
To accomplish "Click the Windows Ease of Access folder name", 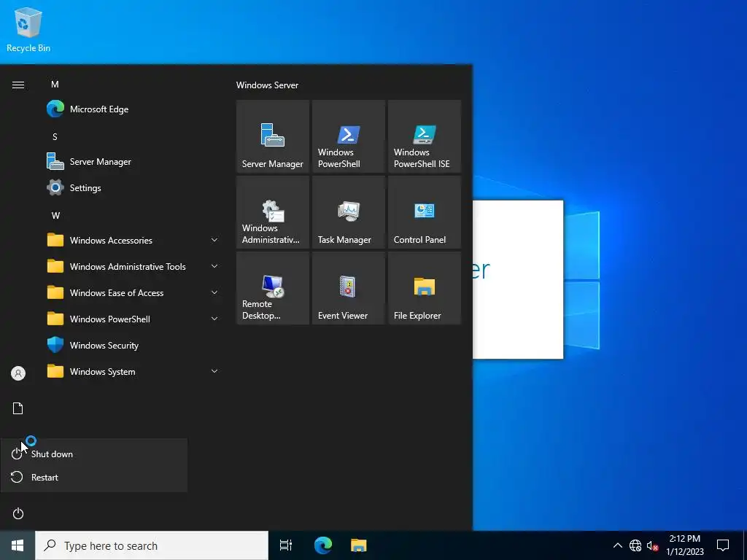I will [117, 293].
